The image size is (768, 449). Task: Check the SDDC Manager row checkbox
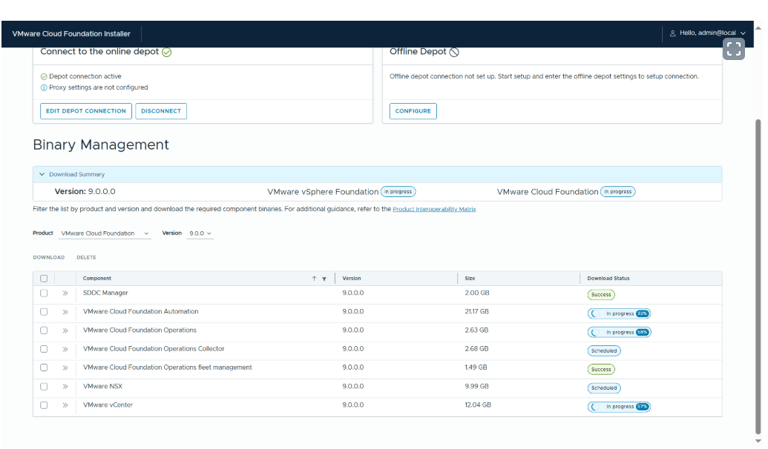(x=44, y=293)
